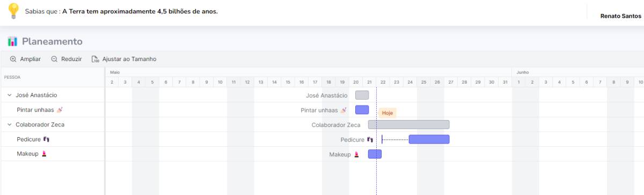Viewport: 644px width, 195px height.
Task: Click the Ajustar ao Tamanho button
Action: pyautogui.click(x=124, y=59)
